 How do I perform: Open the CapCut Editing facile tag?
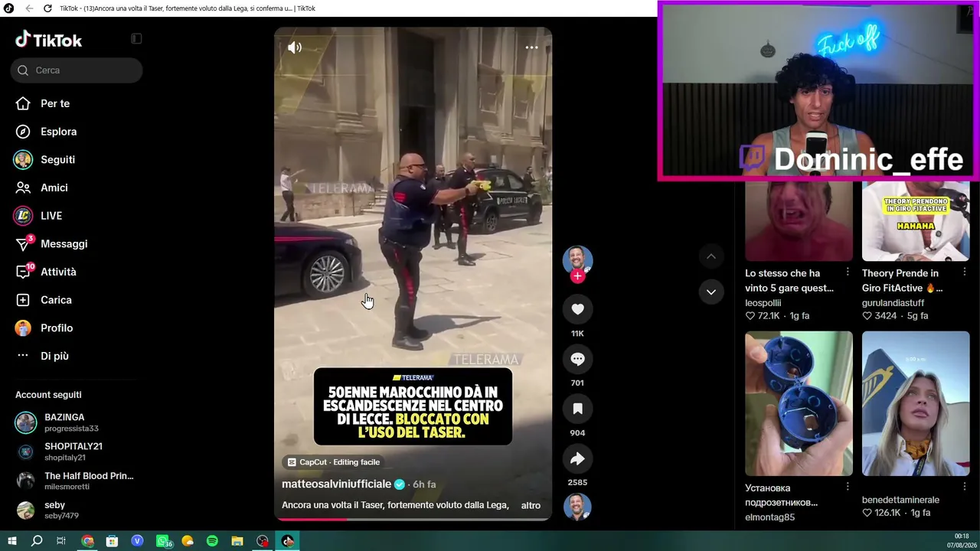tap(334, 462)
